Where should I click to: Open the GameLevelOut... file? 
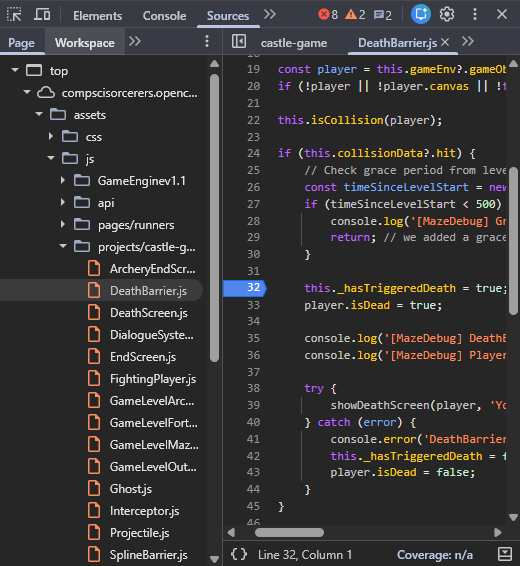point(153,467)
